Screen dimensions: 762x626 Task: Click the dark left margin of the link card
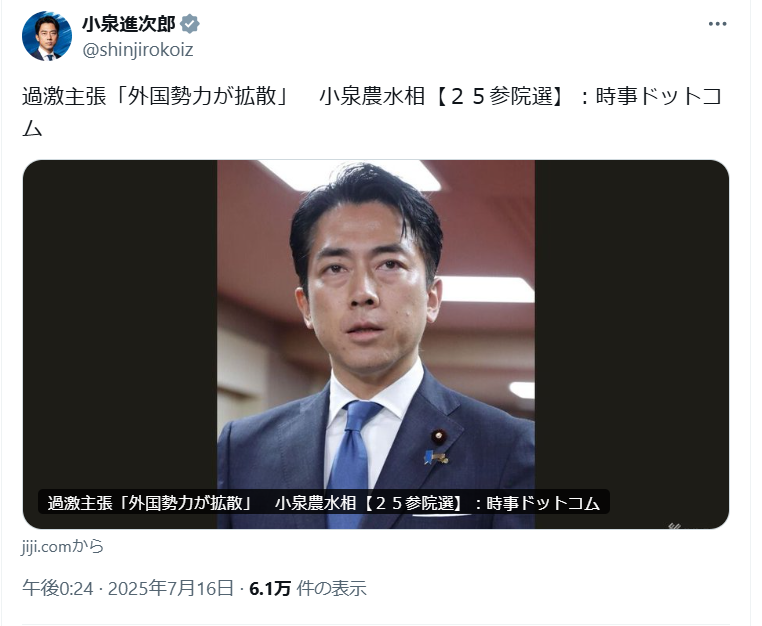[x=120, y=321]
